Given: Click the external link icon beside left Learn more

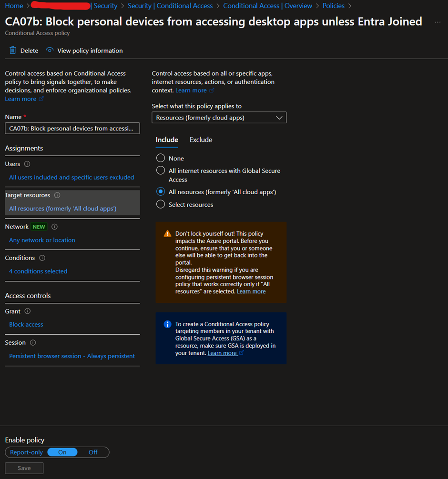Looking at the screenshot, I should point(41,99).
